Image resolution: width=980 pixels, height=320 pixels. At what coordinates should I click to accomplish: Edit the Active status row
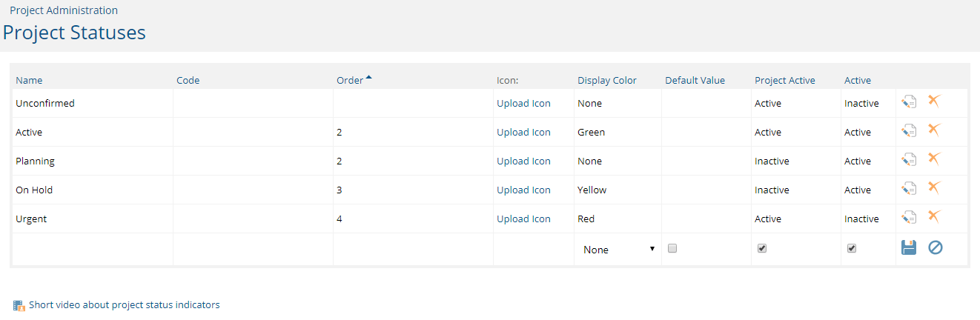pos(909,132)
